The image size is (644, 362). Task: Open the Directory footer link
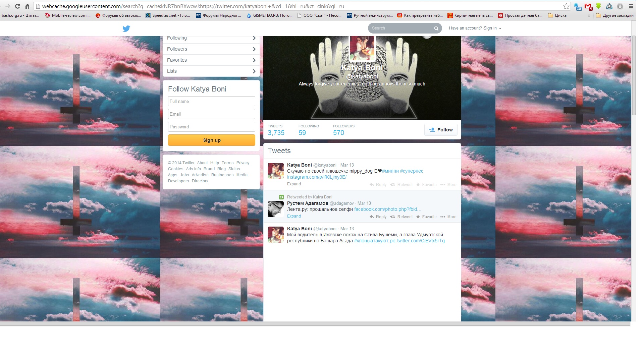point(200,181)
